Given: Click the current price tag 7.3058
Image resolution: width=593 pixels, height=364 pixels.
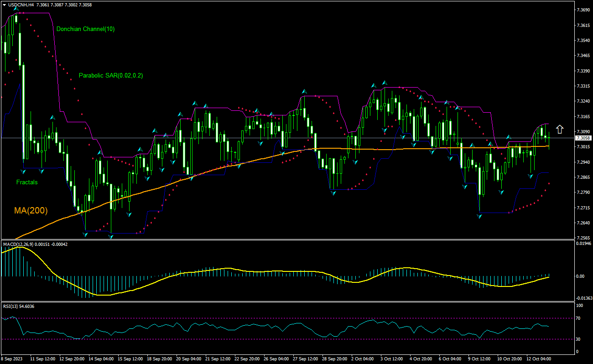Looking at the screenshot, I should pyautogui.click(x=583, y=138).
